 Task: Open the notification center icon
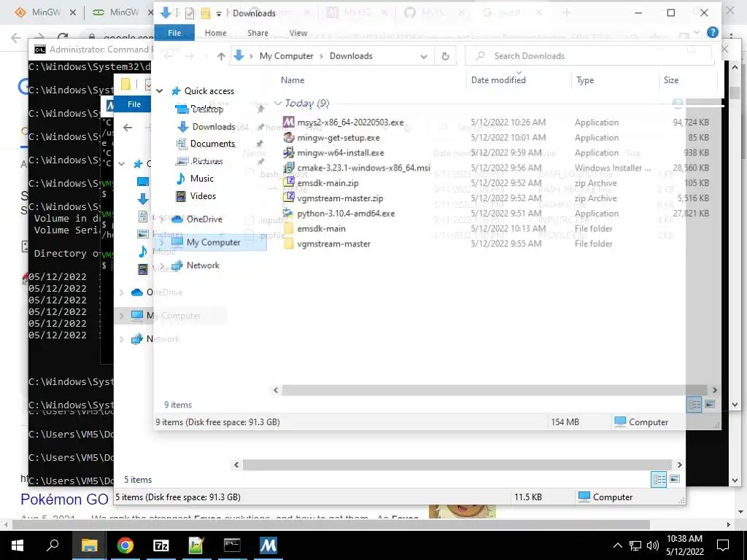pos(723,545)
